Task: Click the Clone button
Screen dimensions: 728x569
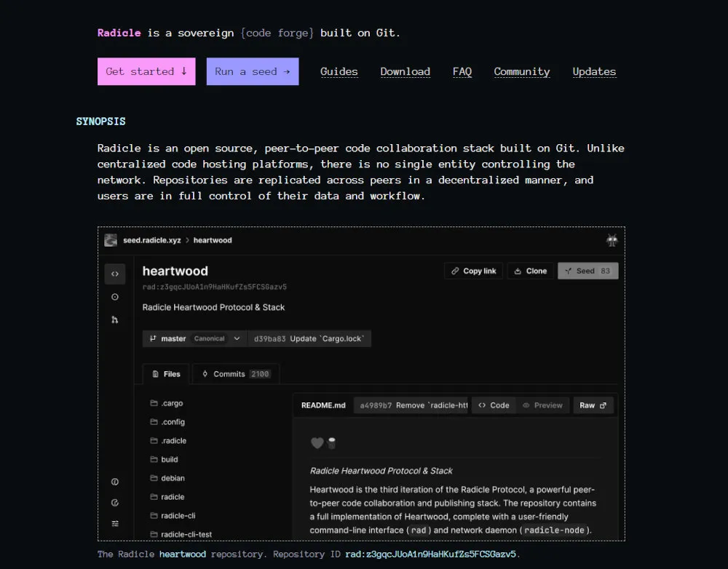Action: click(530, 271)
